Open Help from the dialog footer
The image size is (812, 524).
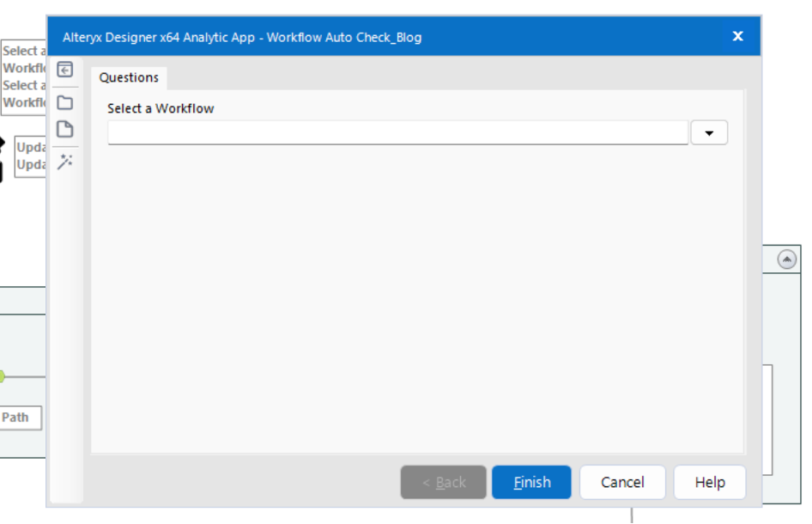tap(709, 482)
